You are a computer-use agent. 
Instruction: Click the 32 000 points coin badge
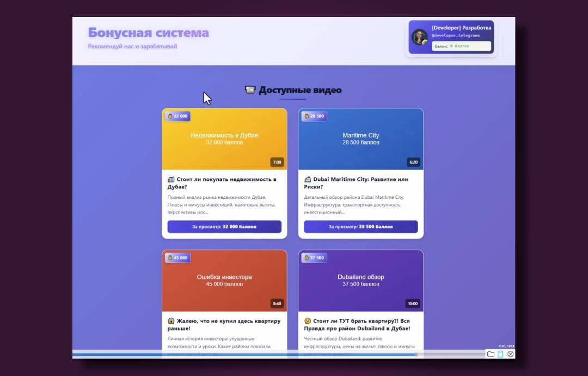177,116
